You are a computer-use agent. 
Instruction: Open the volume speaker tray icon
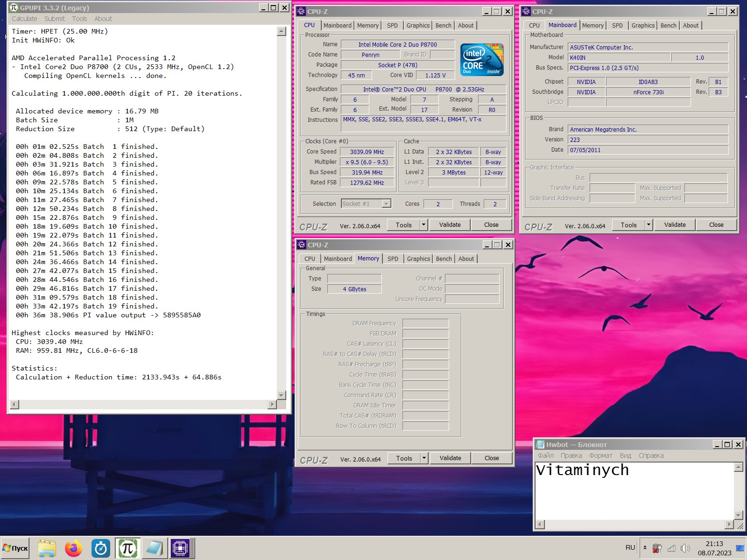[x=685, y=548]
